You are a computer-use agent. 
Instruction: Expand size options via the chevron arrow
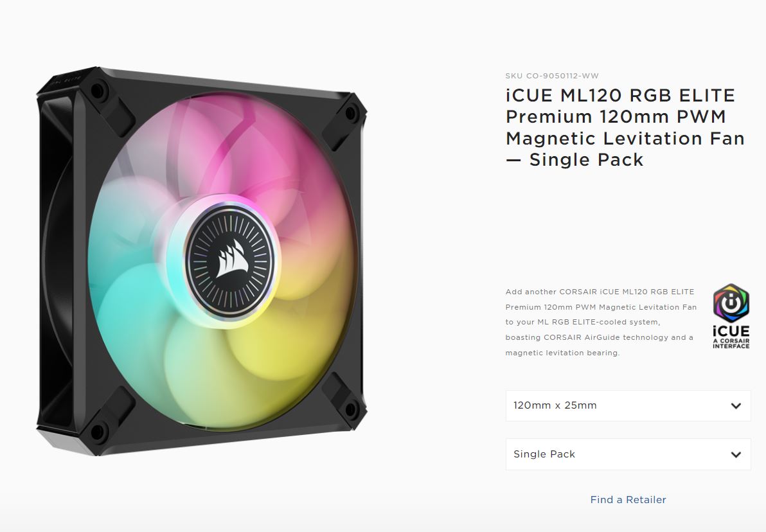pyautogui.click(x=736, y=405)
